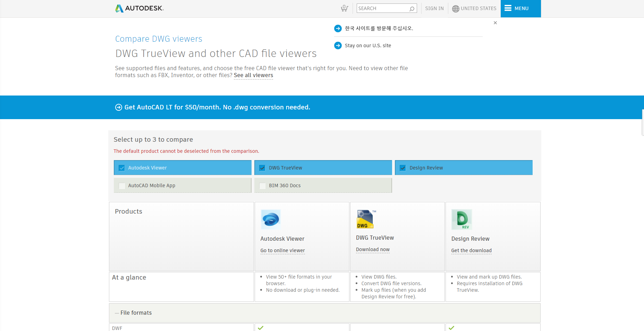The width and height of the screenshot is (644, 331).
Task: Click the Autodesk Viewer product name
Action: [x=282, y=239]
